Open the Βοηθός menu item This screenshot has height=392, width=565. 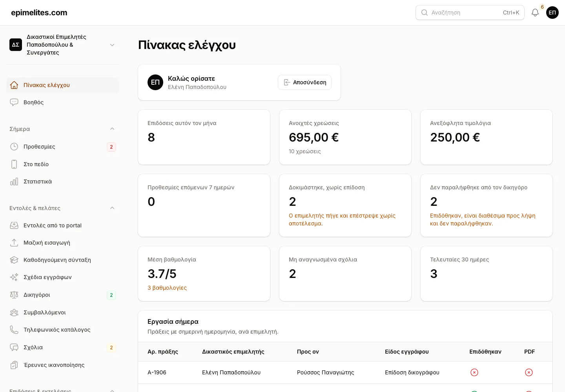click(x=63, y=102)
